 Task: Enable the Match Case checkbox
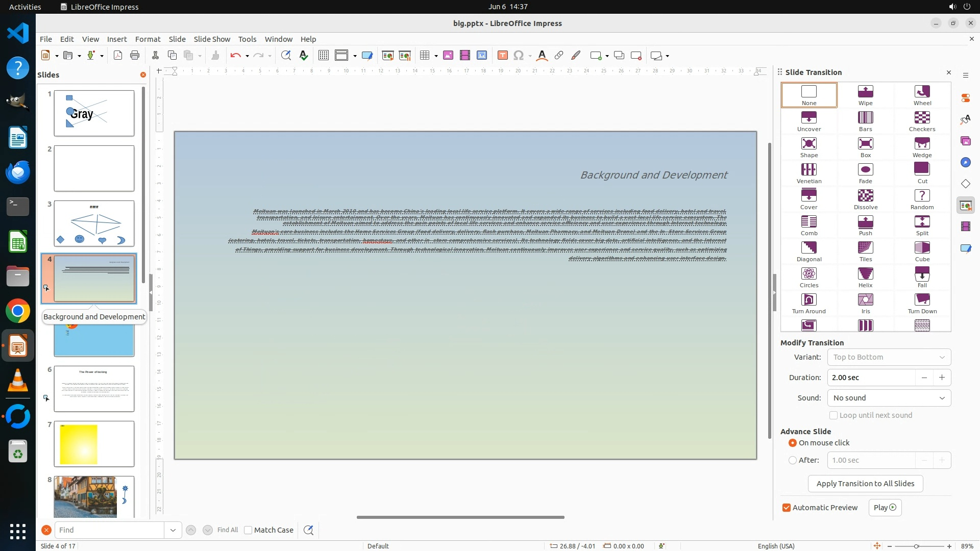click(248, 530)
